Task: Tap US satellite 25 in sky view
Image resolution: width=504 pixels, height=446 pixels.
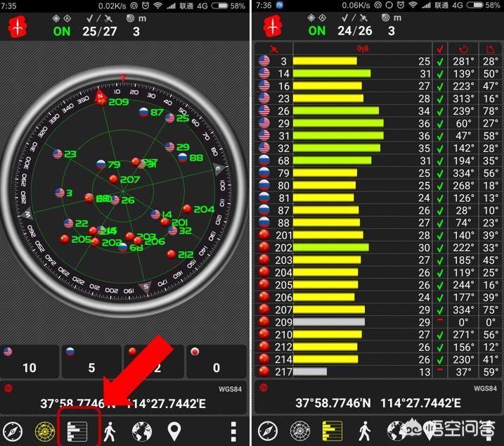Action: pos(169,117)
